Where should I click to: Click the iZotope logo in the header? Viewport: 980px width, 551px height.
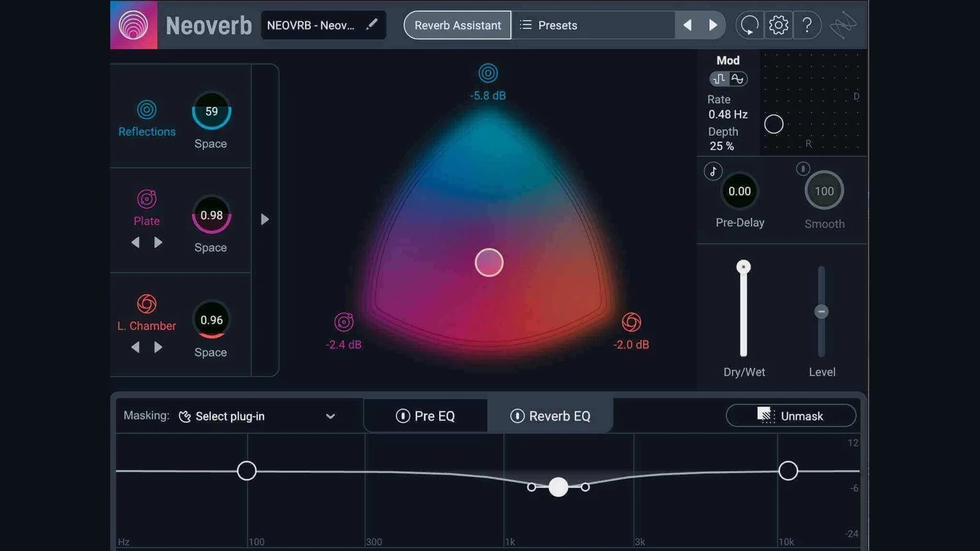(x=843, y=25)
